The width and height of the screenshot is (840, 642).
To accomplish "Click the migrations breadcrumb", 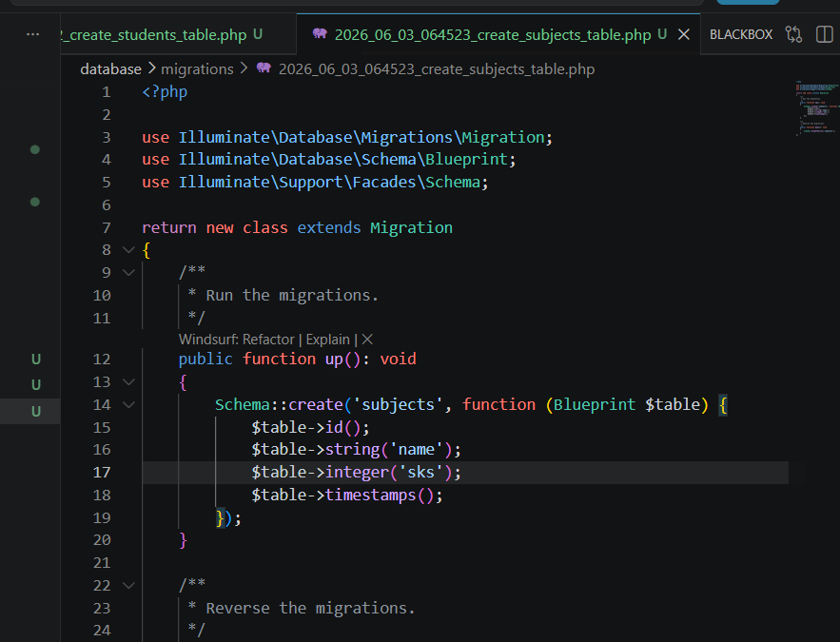I will click(197, 69).
